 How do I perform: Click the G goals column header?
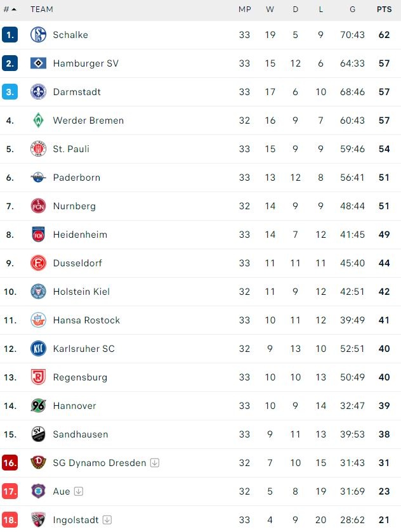[x=352, y=10]
